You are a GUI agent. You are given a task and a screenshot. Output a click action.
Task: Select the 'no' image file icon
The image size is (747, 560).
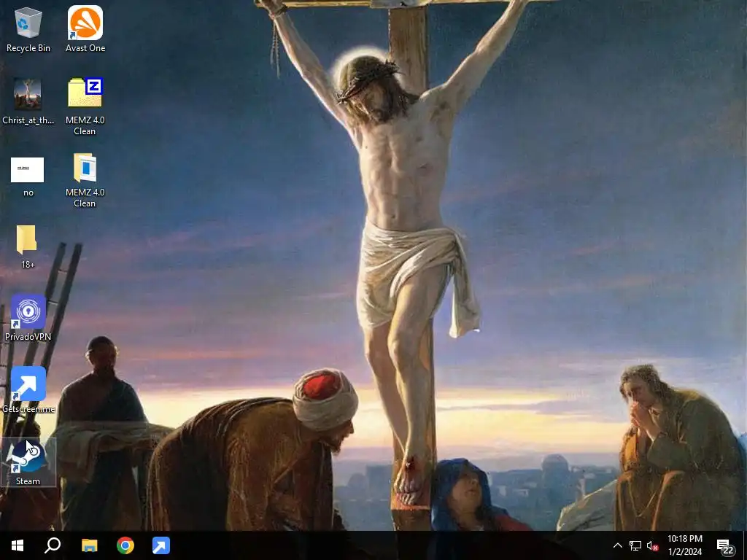[x=28, y=176]
